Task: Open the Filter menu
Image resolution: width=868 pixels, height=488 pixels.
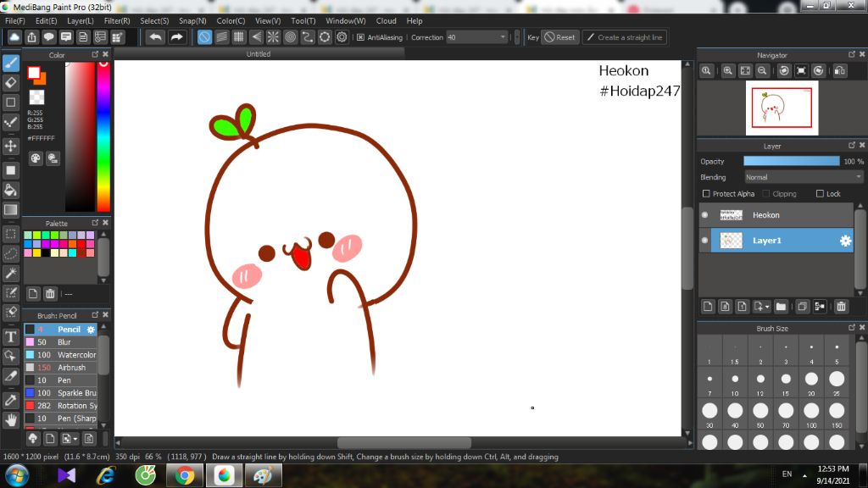Action: pos(117,20)
